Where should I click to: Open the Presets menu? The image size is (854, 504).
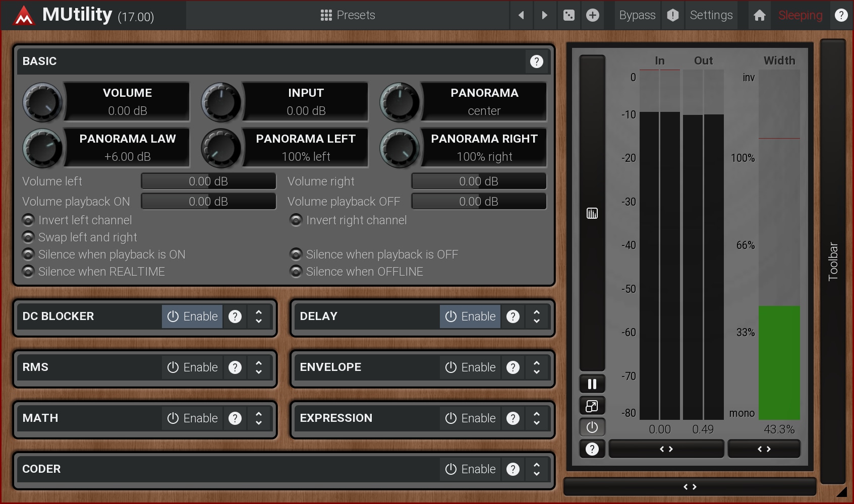348,15
